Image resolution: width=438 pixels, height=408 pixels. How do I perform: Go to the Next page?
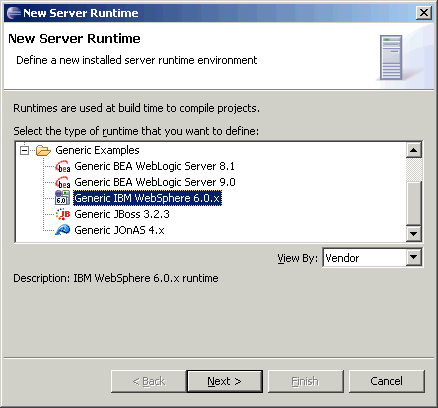pos(224,381)
